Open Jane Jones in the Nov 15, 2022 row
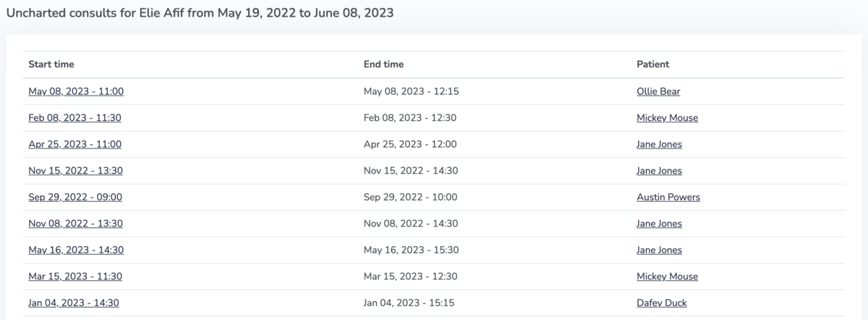868x320 pixels. (x=659, y=171)
